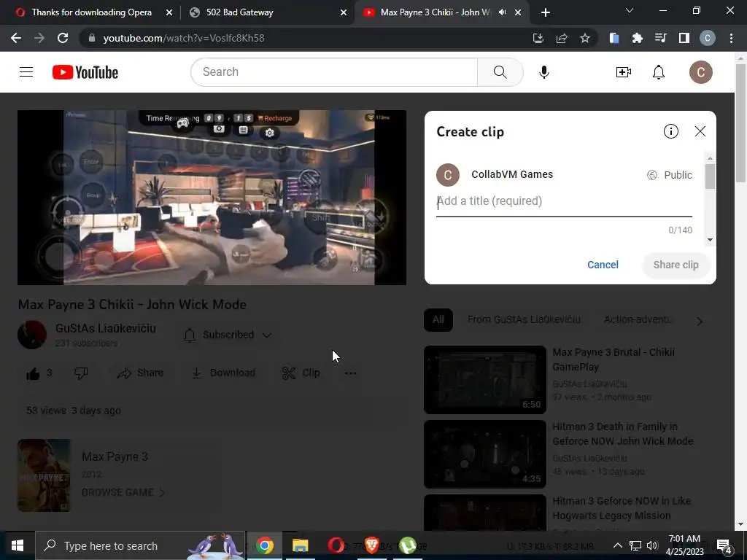Open GuStAs Liaūkevičiu channel avatar

click(x=32, y=335)
